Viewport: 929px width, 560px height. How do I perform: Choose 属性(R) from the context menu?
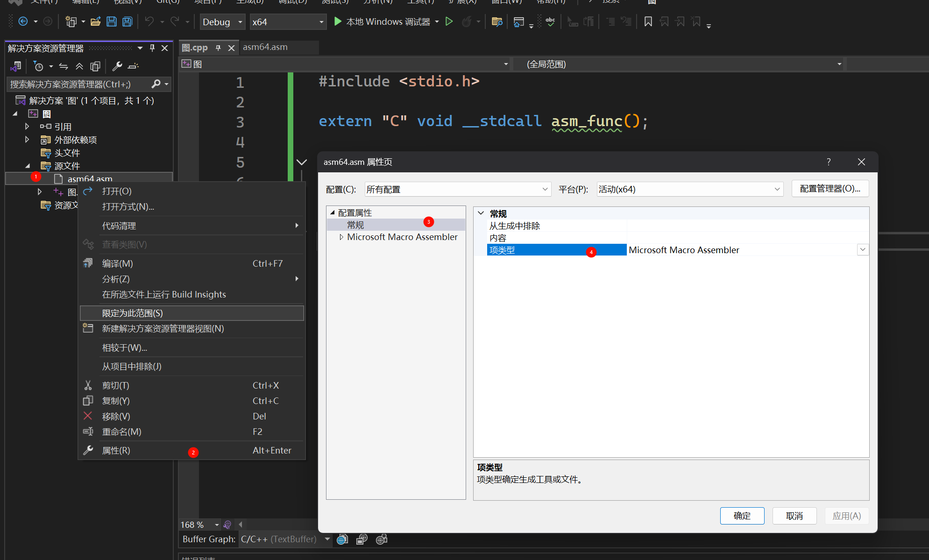(x=116, y=451)
